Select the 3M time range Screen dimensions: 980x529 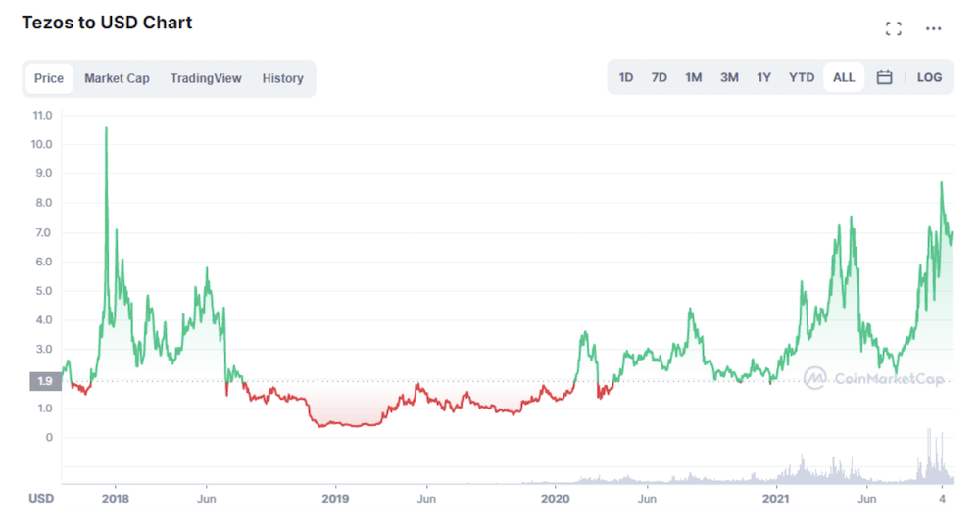click(x=729, y=78)
